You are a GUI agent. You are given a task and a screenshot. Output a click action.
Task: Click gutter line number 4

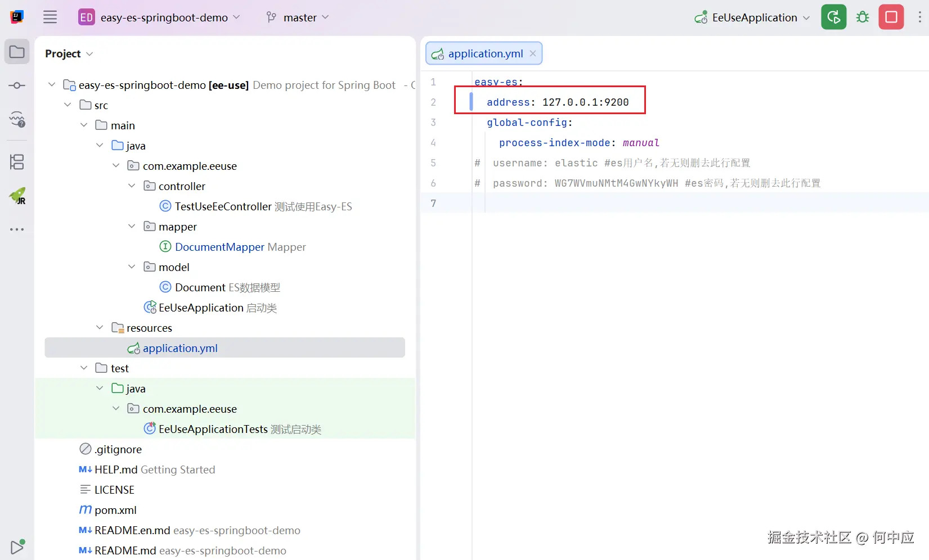433,142
